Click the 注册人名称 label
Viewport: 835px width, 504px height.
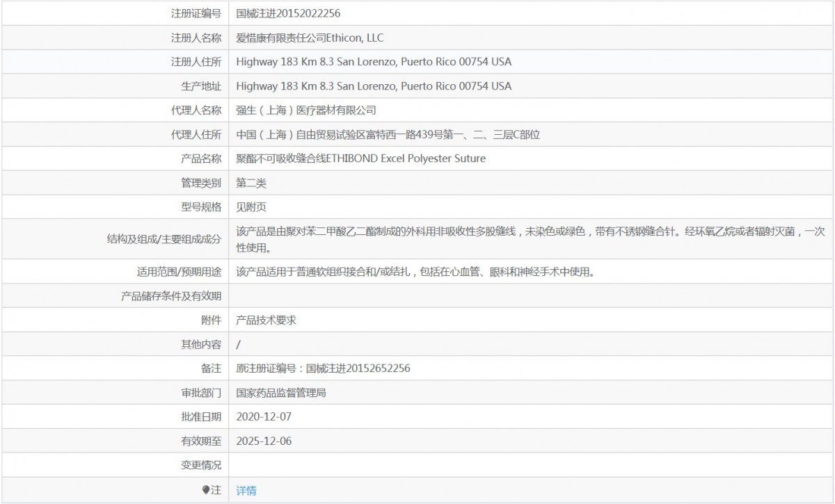[x=196, y=38]
